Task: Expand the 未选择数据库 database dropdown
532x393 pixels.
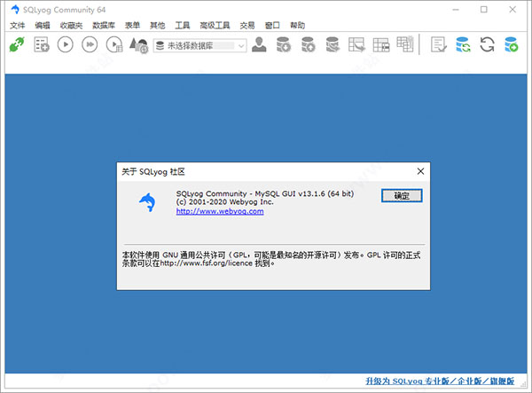Action: click(239, 44)
